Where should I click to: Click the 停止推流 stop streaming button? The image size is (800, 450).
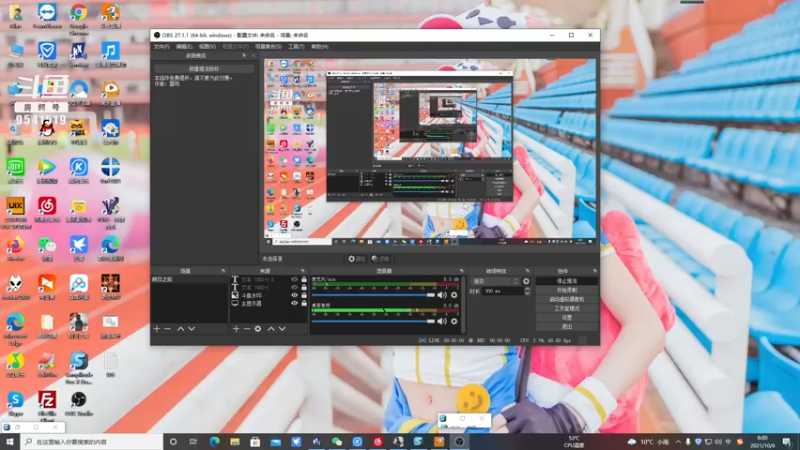tap(566, 281)
